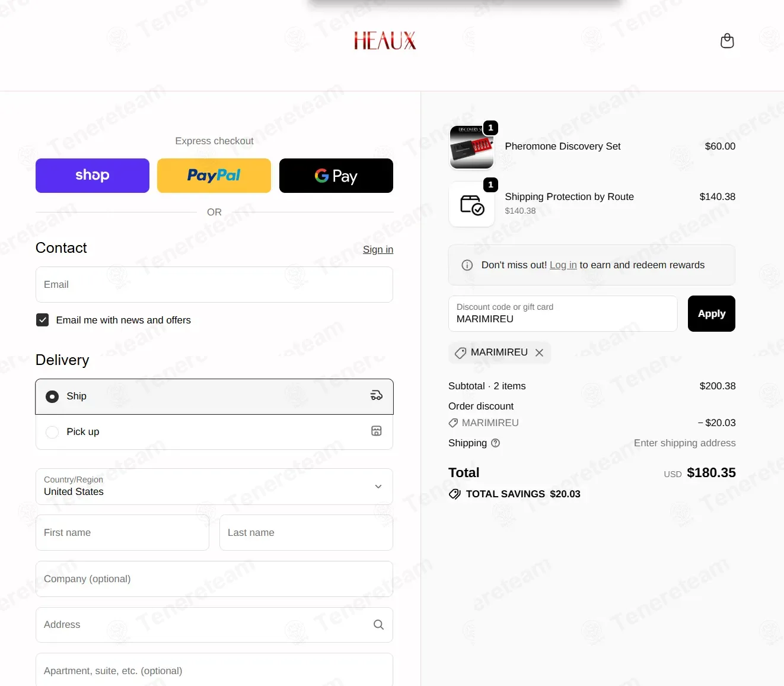This screenshot has height=686, width=784.
Task: Click the $200.38 subtotal amount
Action: click(x=718, y=386)
